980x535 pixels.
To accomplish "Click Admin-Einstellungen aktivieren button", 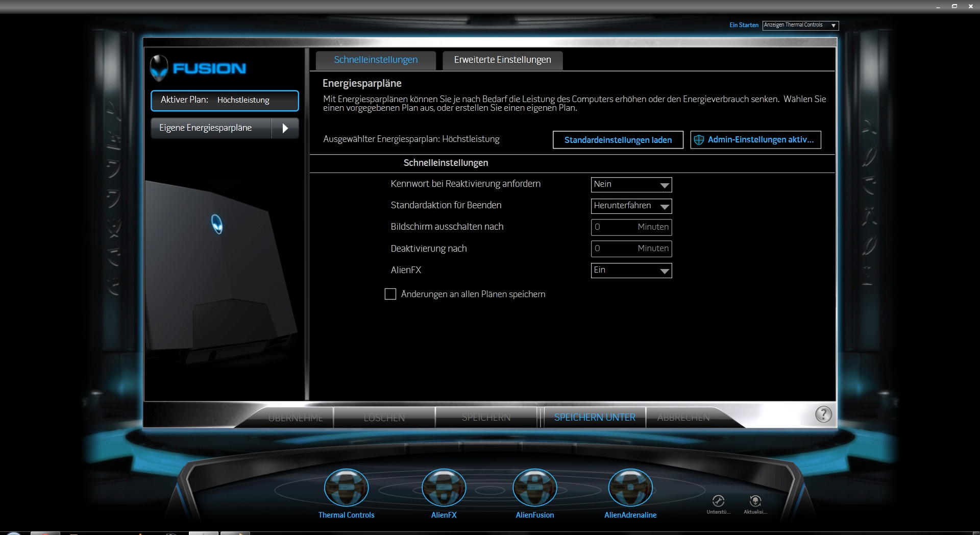I will (x=755, y=140).
